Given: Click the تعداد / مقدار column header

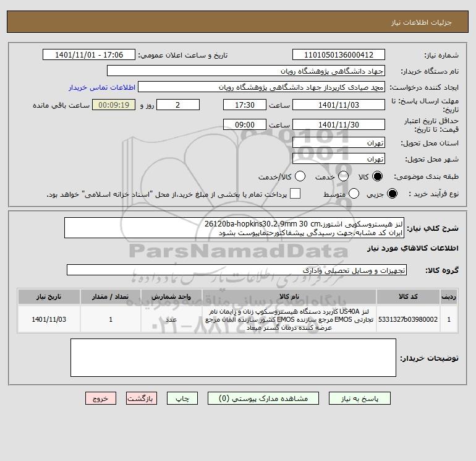Looking at the screenshot, I should (x=111, y=296).
